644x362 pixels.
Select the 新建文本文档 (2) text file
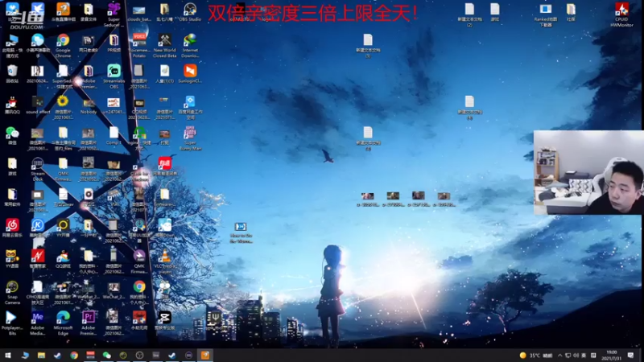coord(469,14)
